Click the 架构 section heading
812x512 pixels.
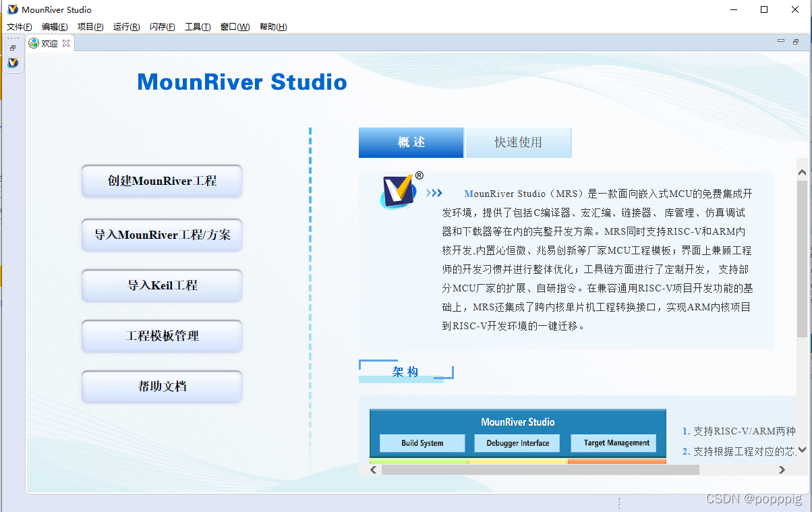point(405,372)
